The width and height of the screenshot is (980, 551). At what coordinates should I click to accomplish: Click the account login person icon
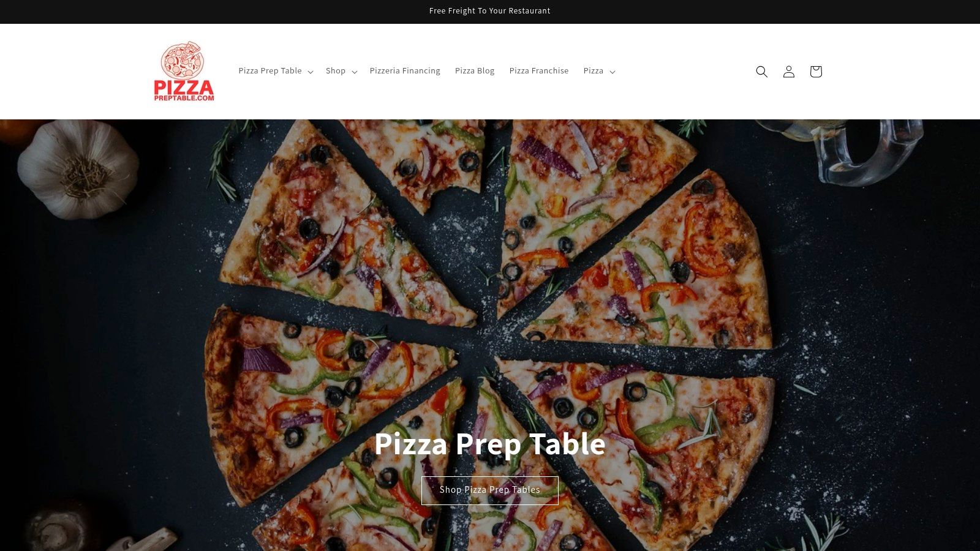pyautogui.click(x=789, y=72)
